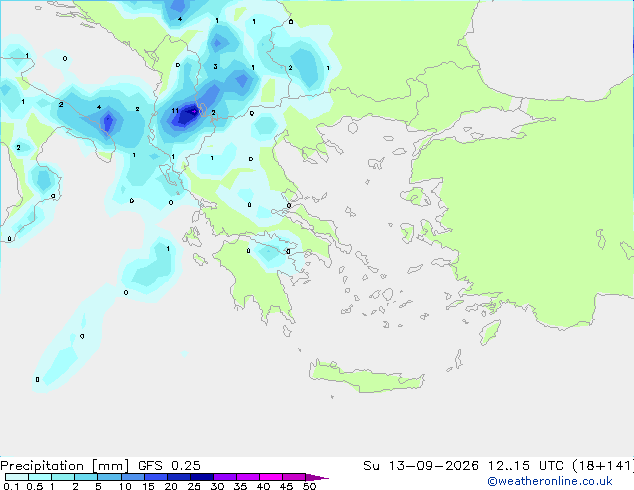Click the legend value label 5
The height and width of the screenshot is (490, 634).
(x=98, y=486)
